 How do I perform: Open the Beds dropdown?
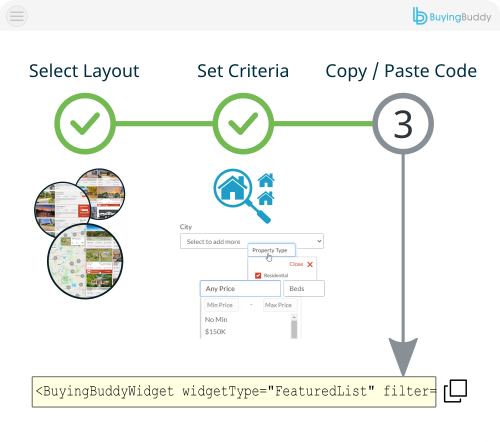click(x=304, y=289)
